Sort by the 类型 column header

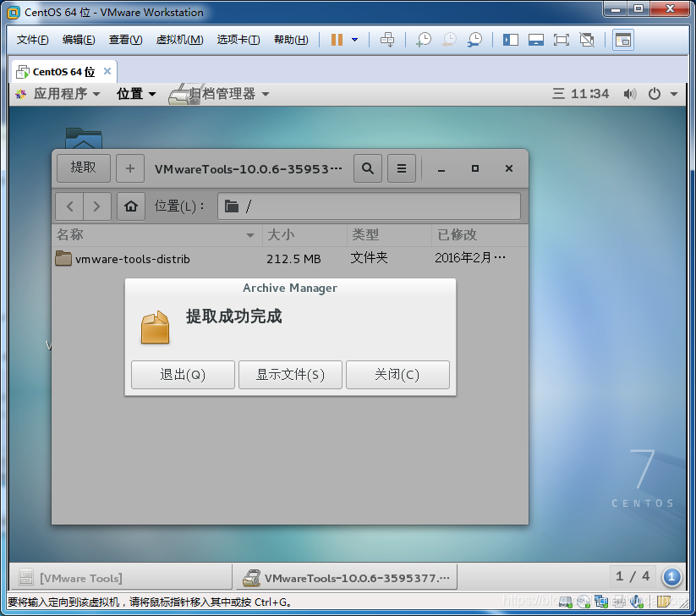point(389,234)
